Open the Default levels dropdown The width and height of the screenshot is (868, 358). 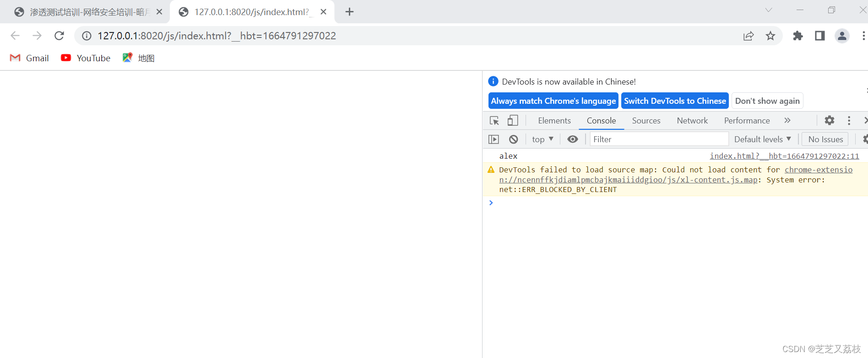click(x=763, y=139)
